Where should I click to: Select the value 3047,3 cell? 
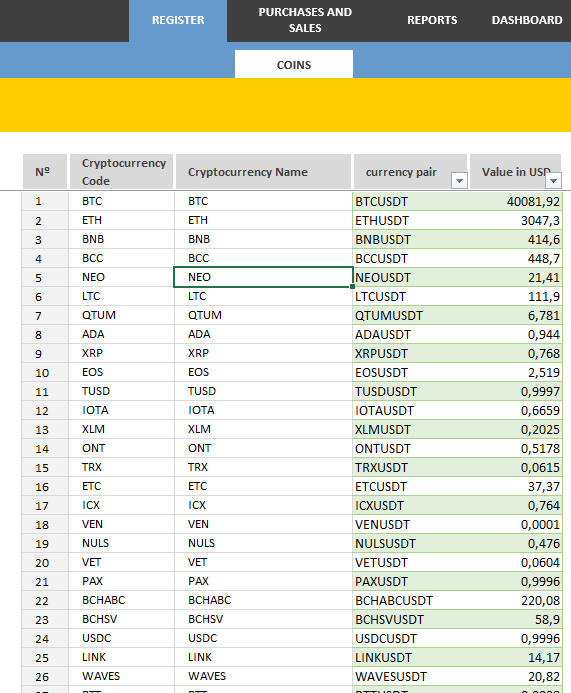pos(515,221)
